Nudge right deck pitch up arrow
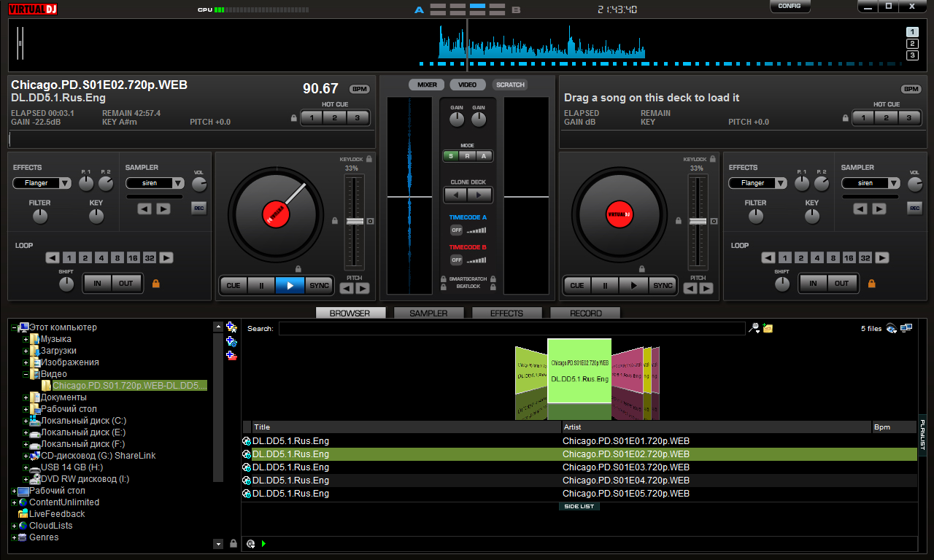This screenshot has height=560, width=934. pos(706,288)
